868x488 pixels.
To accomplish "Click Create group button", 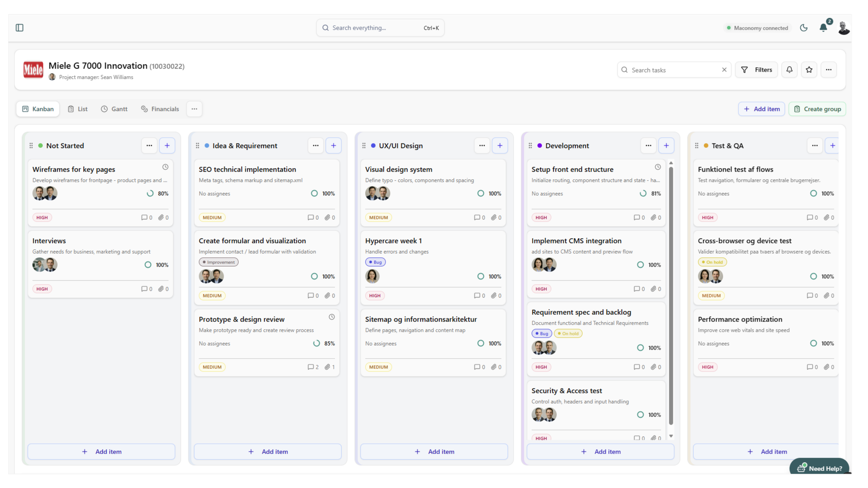I will [817, 109].
